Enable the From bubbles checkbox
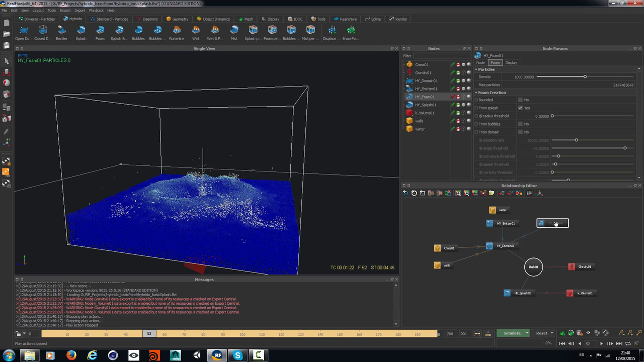 coord(520,124)
